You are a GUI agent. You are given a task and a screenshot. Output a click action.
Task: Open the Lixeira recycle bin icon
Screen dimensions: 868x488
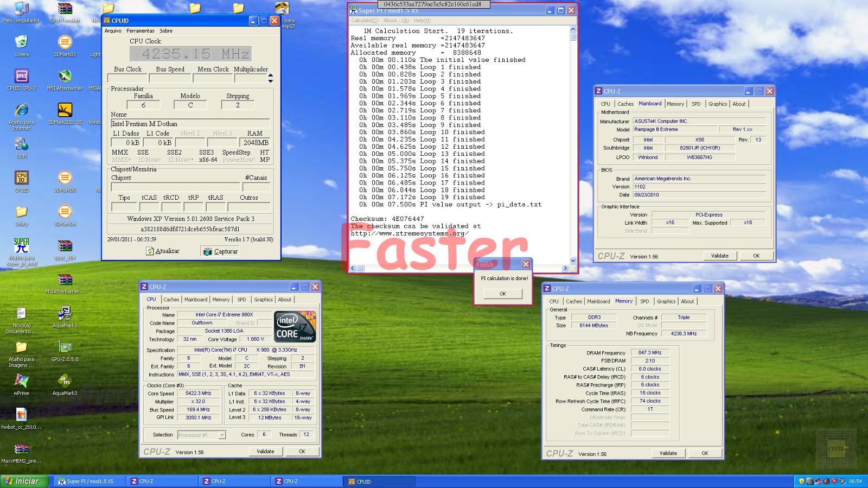[21, 46]
